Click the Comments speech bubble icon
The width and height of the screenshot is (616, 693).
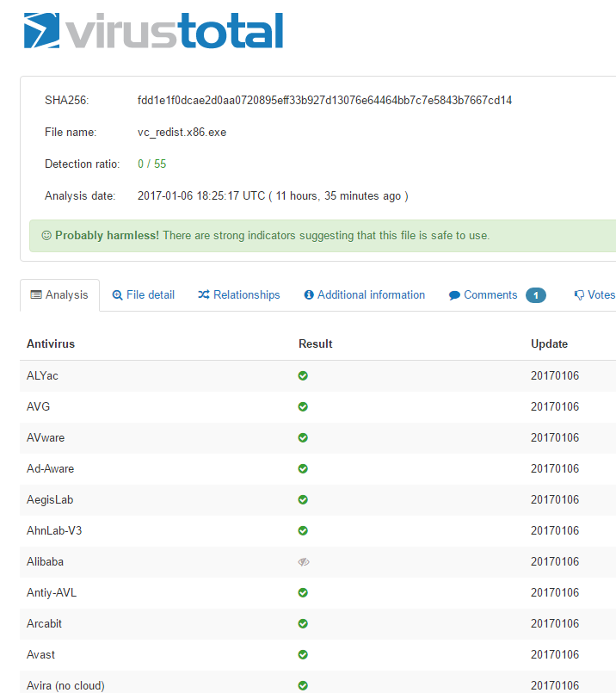click(454, 295)
